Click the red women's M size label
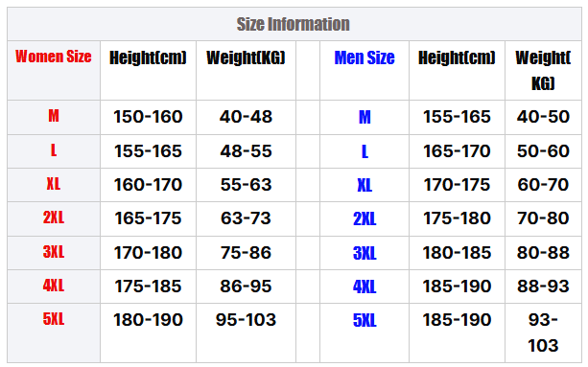Screen dimensions: 588x367 pos(54,115)
